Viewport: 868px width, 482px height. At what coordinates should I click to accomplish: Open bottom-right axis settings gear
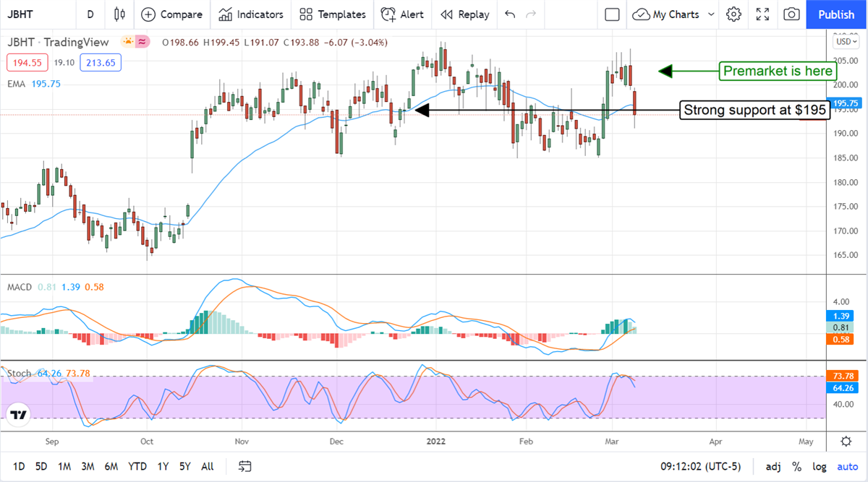click(x=846, y=442)
